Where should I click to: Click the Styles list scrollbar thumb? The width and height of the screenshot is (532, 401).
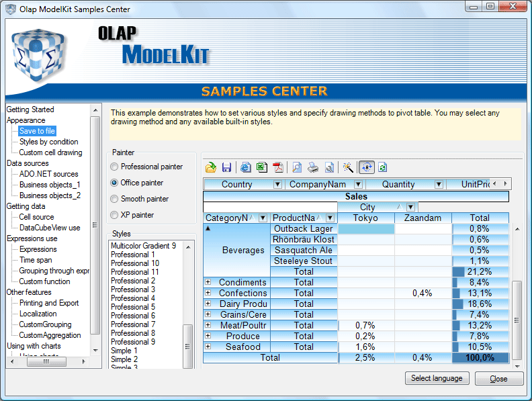click(187, 346)
